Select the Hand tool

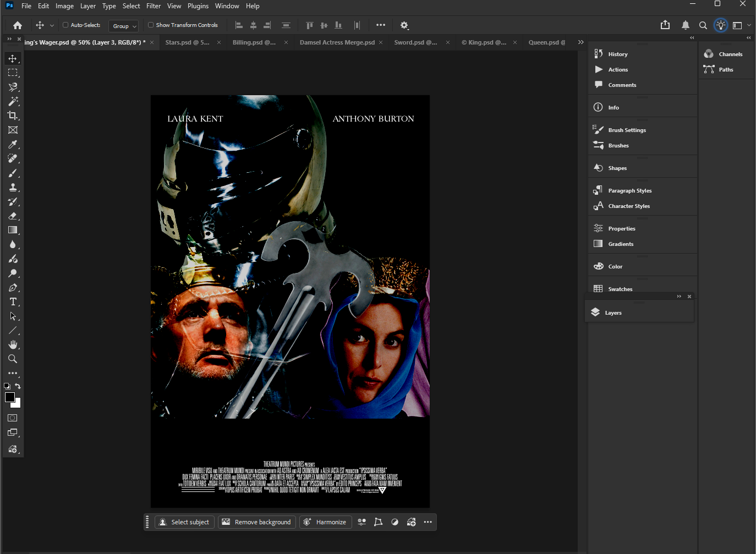point(12,344)
